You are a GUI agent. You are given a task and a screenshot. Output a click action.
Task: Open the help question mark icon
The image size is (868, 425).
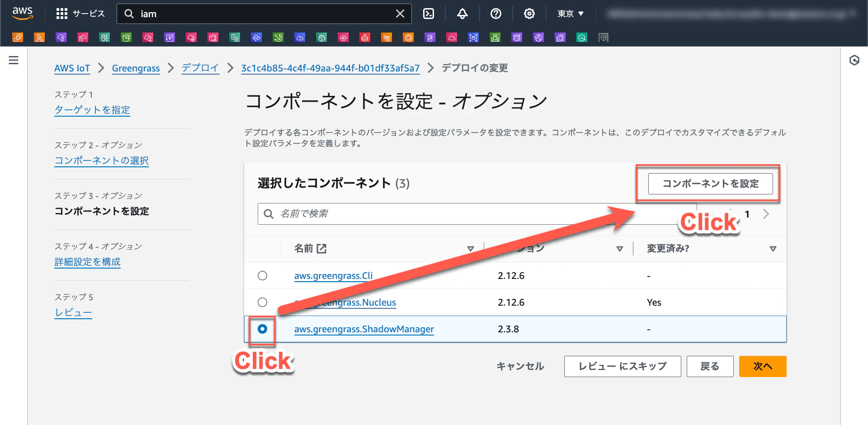496,14
